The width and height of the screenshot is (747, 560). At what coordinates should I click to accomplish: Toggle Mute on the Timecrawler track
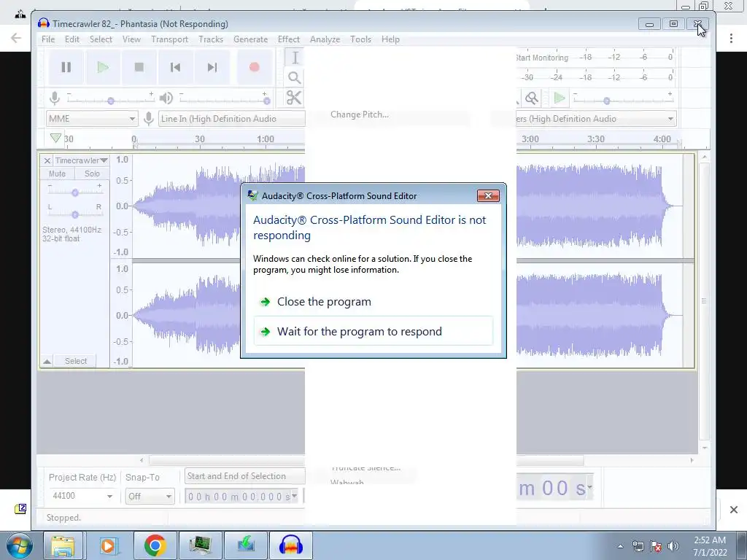(57, 174)
